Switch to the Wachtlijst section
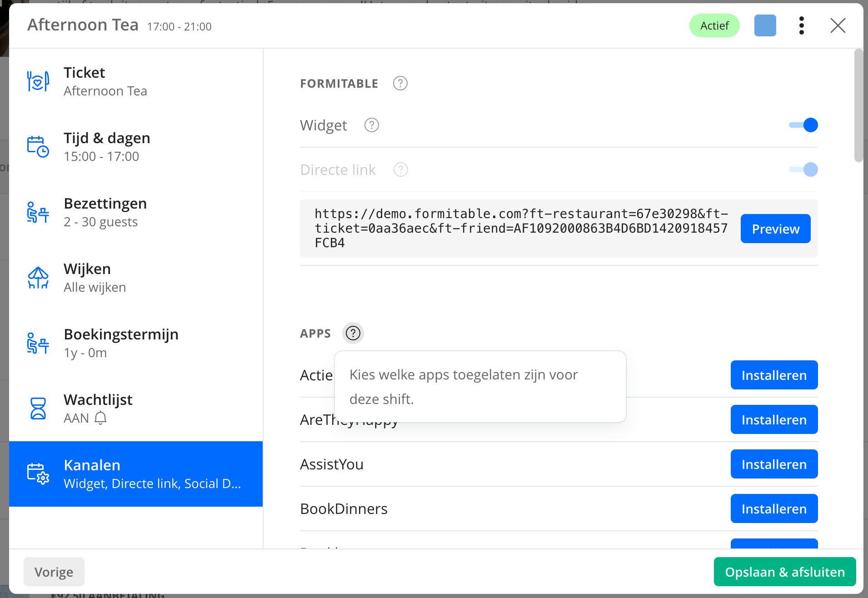Viewport: 868px width, 598px height. pyautogui.click(x=136, y=409)
